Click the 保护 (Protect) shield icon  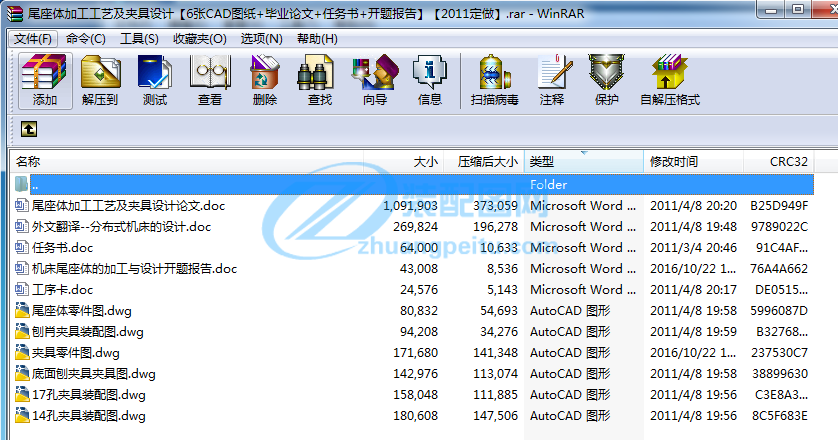click(x=607, y=81)
